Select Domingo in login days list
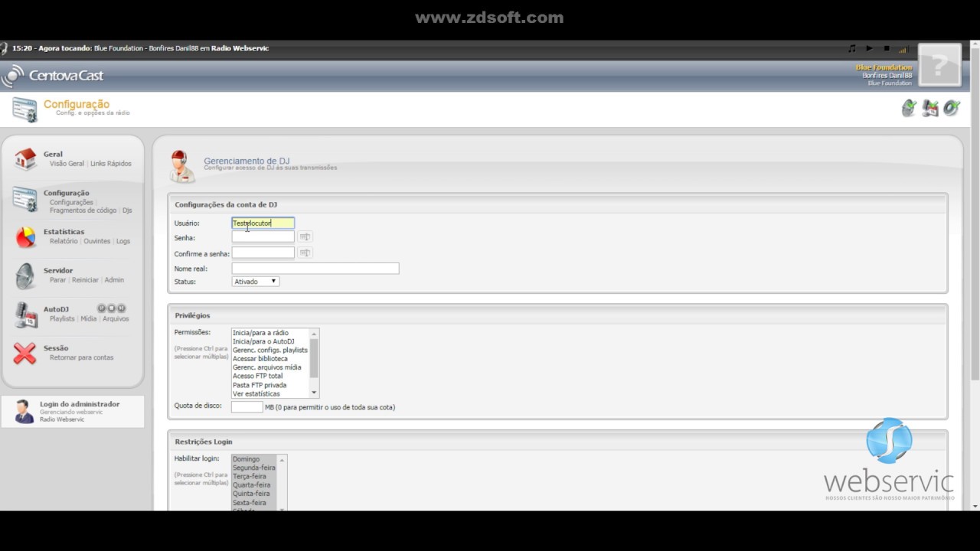The height and width of the screenshot is (551, 980). [x=254, y=459]
